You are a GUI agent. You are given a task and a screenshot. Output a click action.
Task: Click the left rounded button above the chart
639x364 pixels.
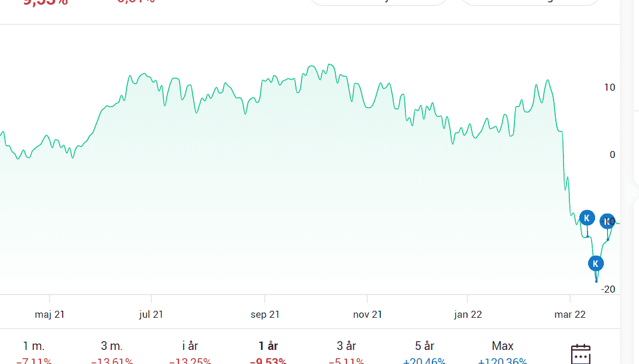378,2
